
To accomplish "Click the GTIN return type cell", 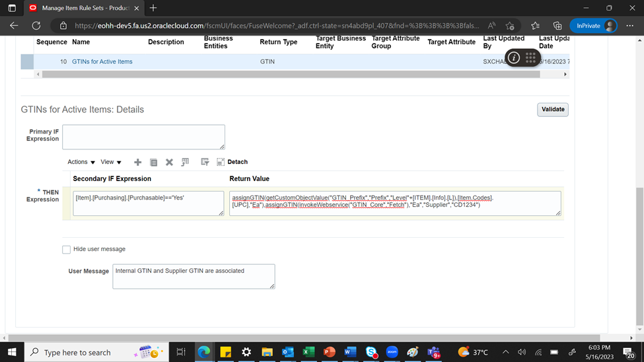I will coord(268,61).
